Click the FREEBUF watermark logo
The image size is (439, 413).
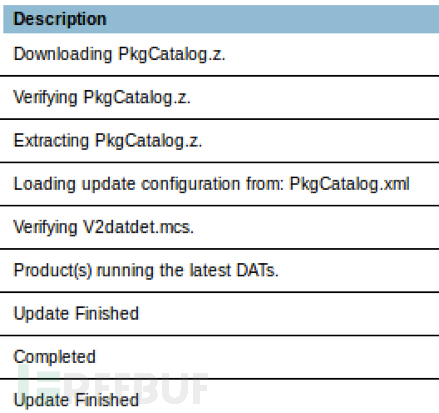point(113,387)
